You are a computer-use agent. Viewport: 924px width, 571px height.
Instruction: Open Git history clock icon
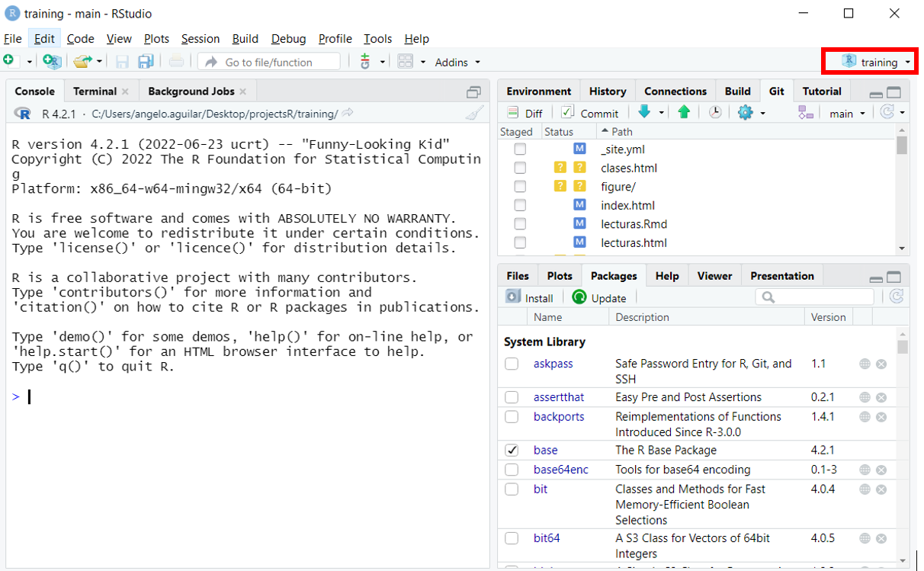[715, 112]
